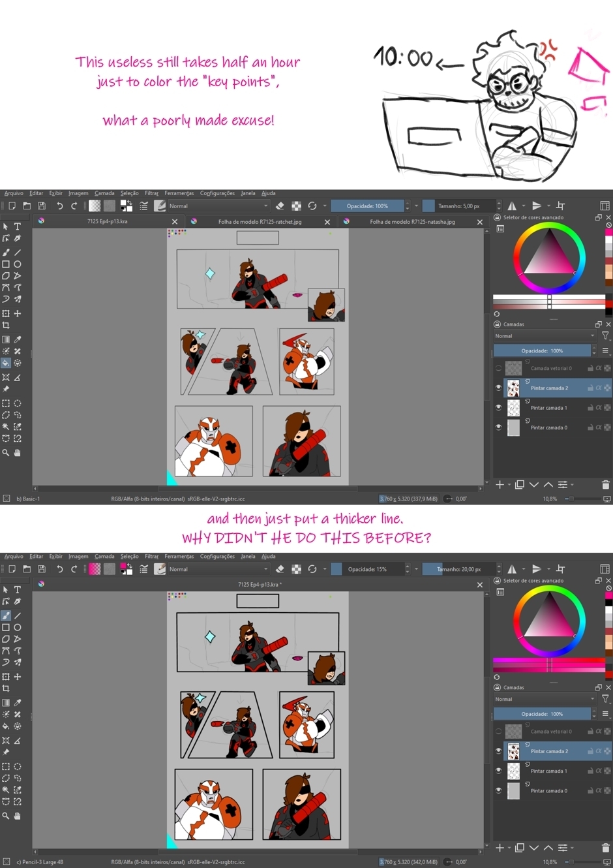Toggle eraser mode beside the Opacidade 15% slider
This screenshot has height=868, width=613.
coord(280,569)
